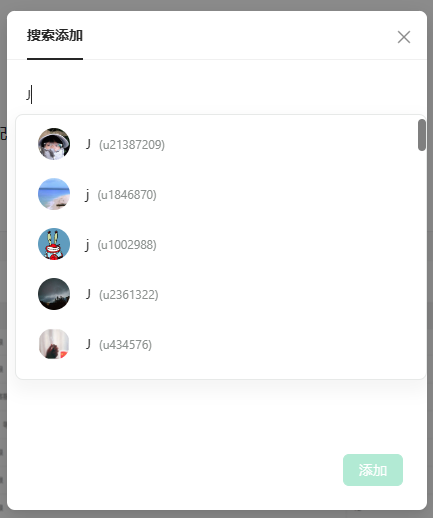Close the 搜索添加 dialog with X
Image resolution: width=433 pixels, height=518 pixels.
click(x=404, y=37)
